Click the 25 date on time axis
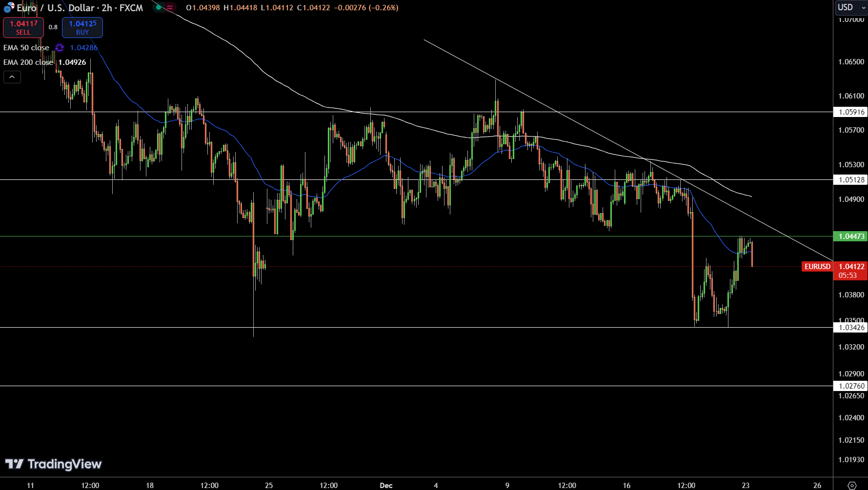Screen dimensions: 868x490 click(269, 486)
